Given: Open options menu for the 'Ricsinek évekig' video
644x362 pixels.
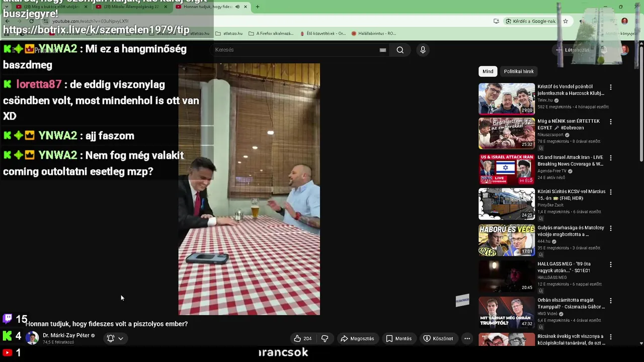Looking at the screenshot, I should 611,337.
